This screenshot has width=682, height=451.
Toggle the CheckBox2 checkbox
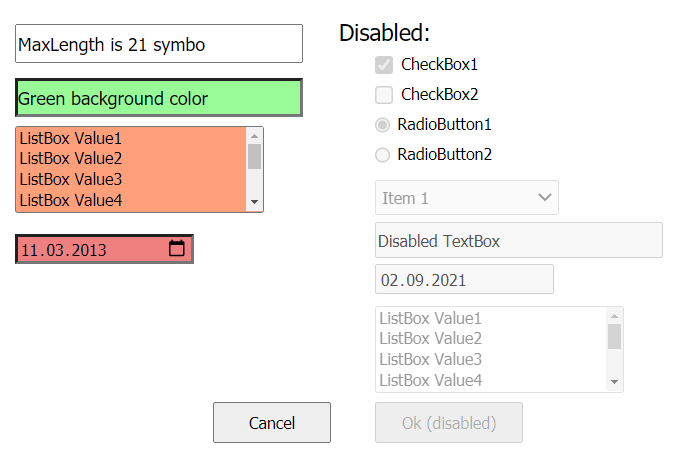click(384, 95)
